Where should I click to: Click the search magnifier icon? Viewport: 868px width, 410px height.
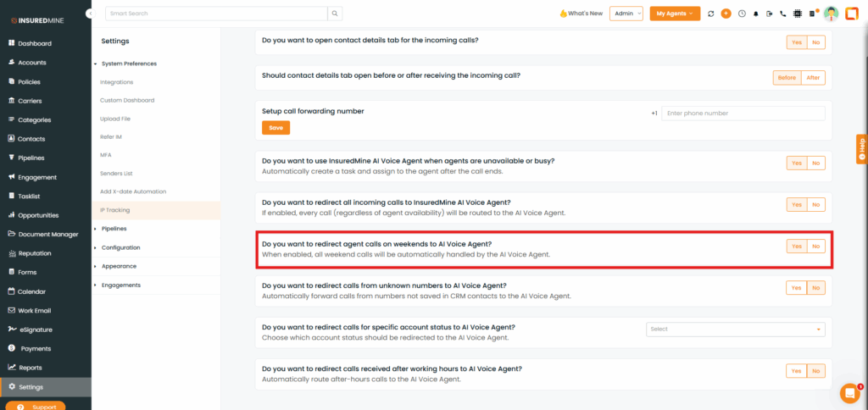(336, 14)
